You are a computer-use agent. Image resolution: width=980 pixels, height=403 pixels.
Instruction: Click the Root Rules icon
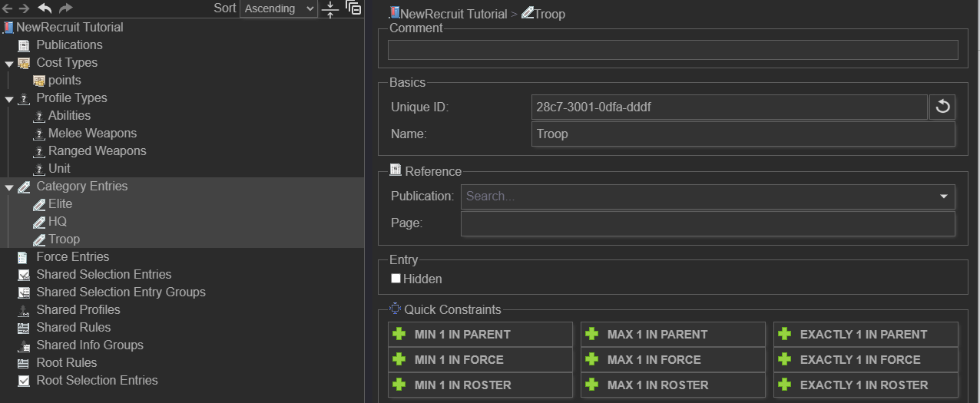coord(23,363)
